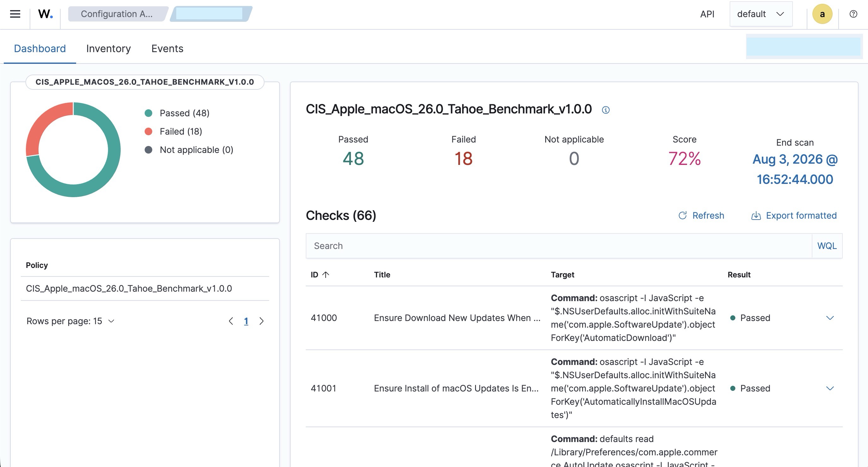The width and height of the screenshot is (868, 467).
Task: Sort by Result column header
Action: 739,275
